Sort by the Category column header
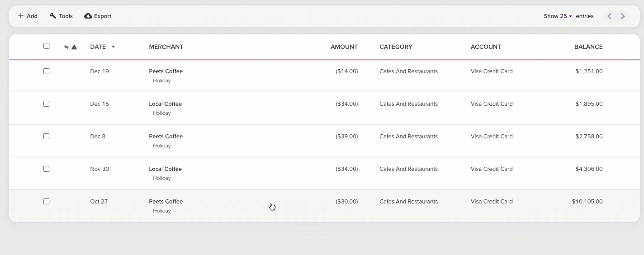Screen dimensions: 644x255 [x=396, y=47]
